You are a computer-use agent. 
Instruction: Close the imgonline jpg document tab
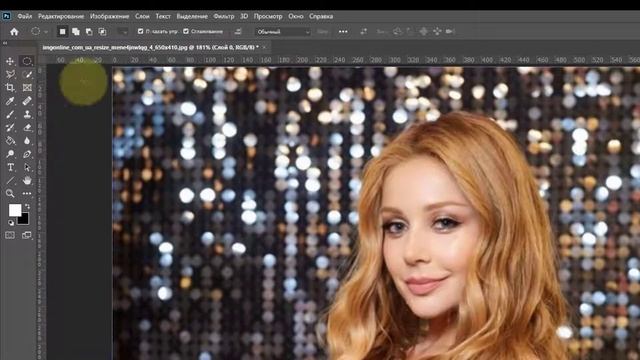click(x=264, y=47)
